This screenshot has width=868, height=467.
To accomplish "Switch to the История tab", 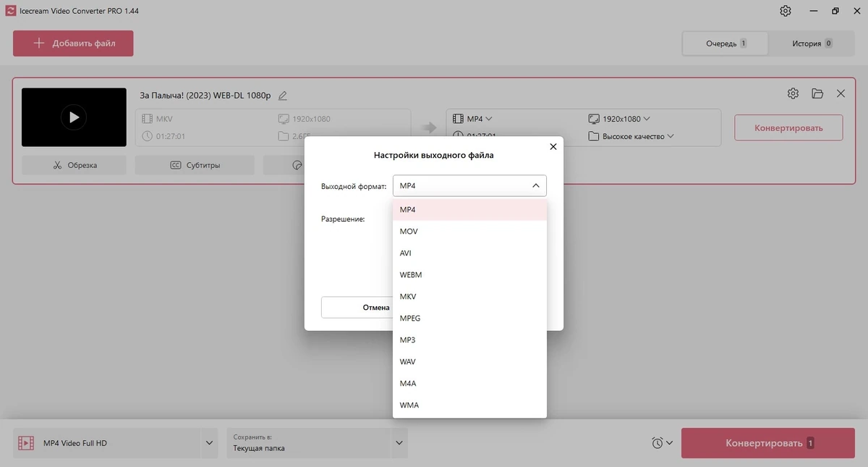I will pyautogui.click(x=812, y=43).
